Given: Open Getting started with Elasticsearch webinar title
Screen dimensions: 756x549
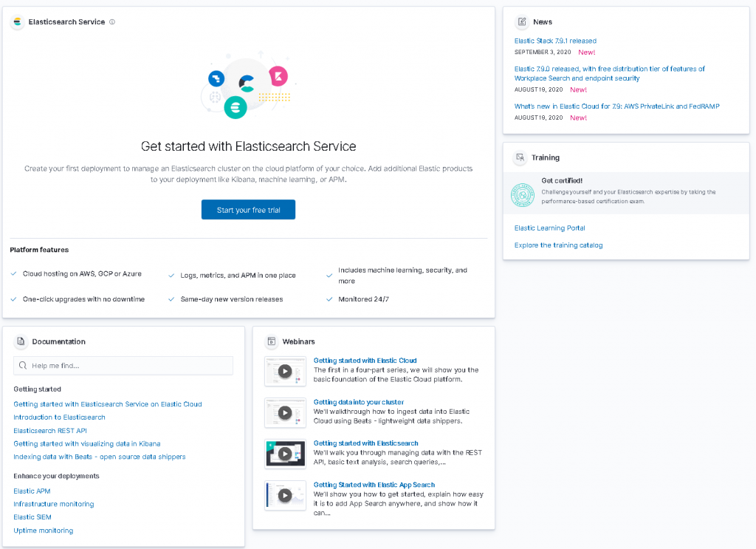Looking at the screenshot, I should 366,443.
